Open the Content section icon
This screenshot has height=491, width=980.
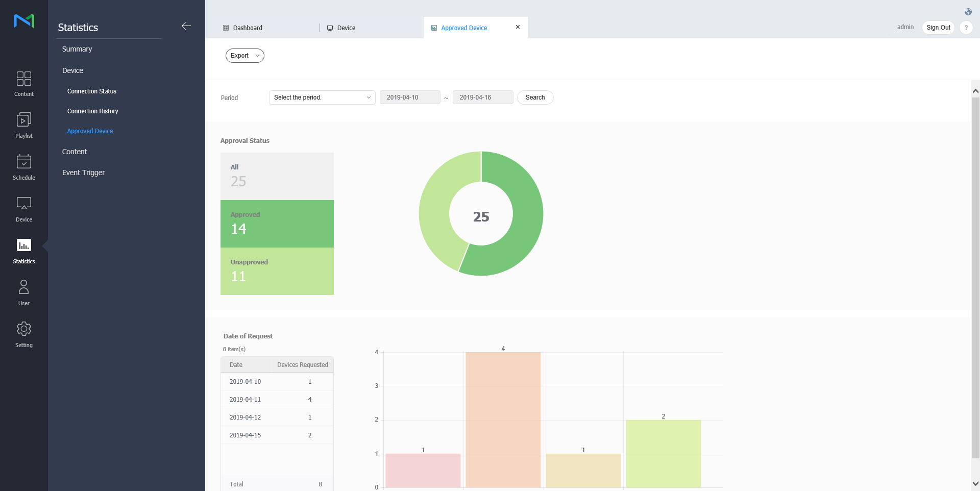pos(24,79)
